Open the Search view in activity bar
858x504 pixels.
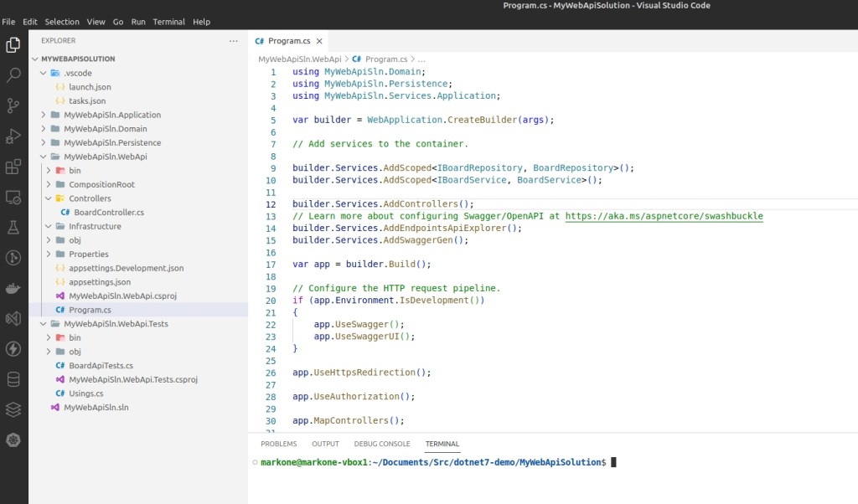(x=13, y=75)
